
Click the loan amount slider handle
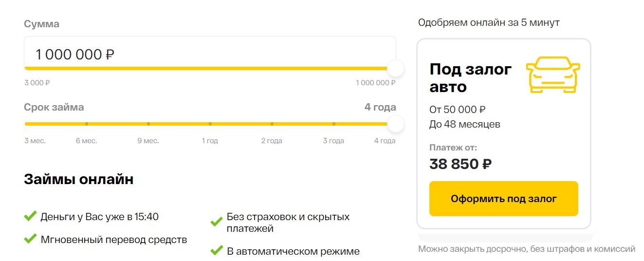click(396, 68)
